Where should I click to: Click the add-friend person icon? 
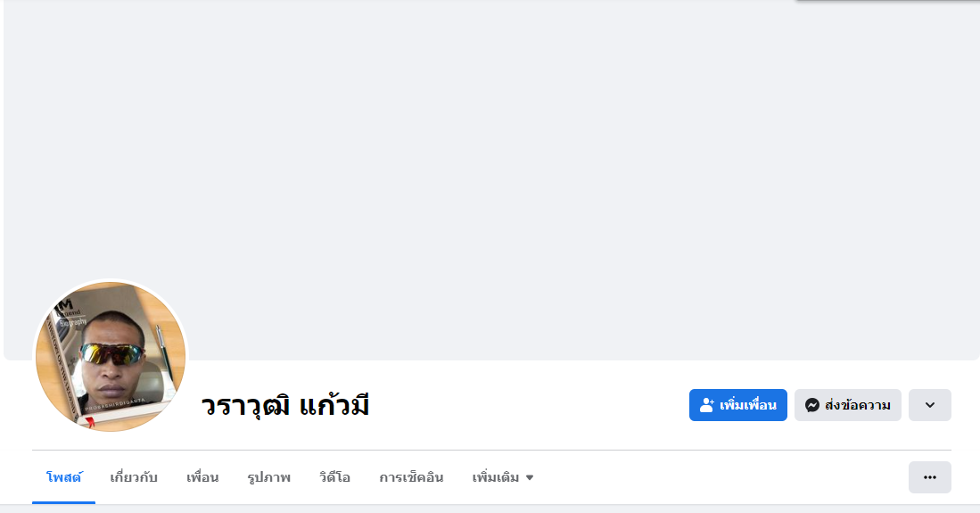point(707,405)
